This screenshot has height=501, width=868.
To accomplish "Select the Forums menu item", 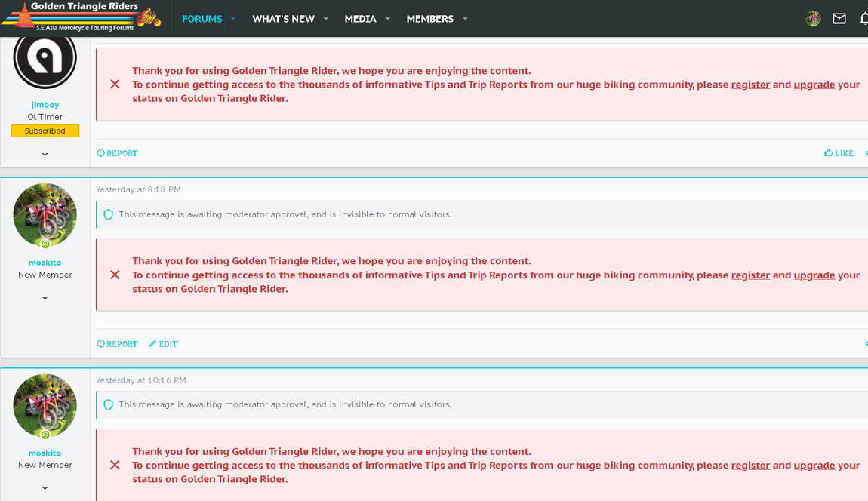I will [x=202, y=19].
